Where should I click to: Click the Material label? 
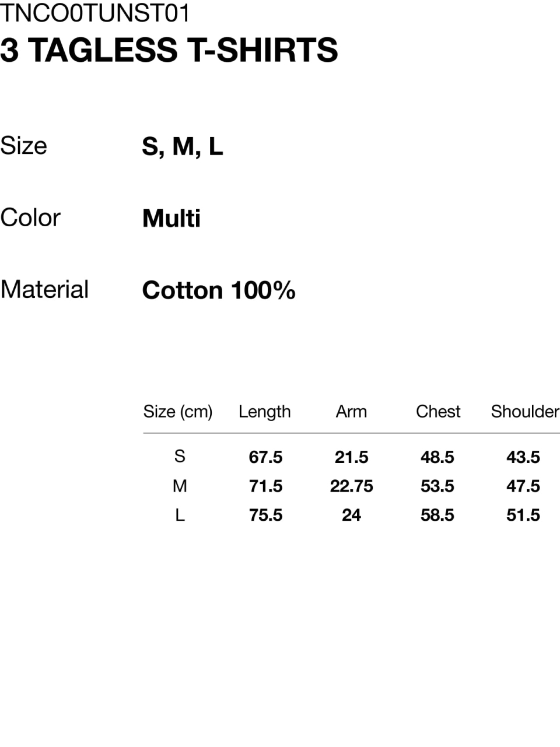[44, 289]
